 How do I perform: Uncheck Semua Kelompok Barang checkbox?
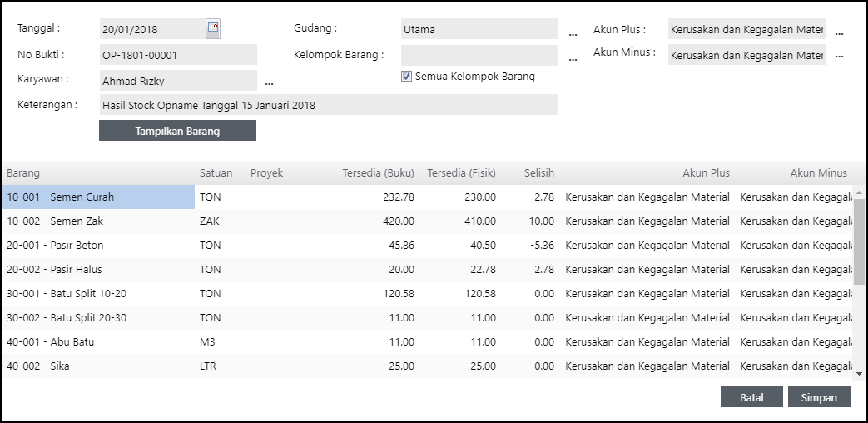tap(406, 77)
